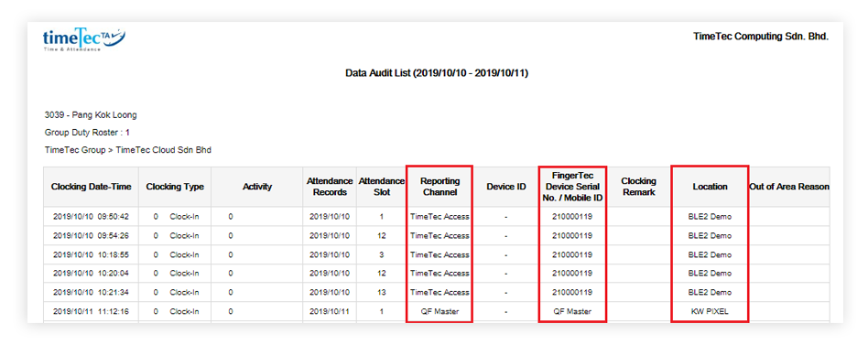Click the QF Master reporting channel cell
This screenshot has width=868, height=345.
click(x=439, y=311)
